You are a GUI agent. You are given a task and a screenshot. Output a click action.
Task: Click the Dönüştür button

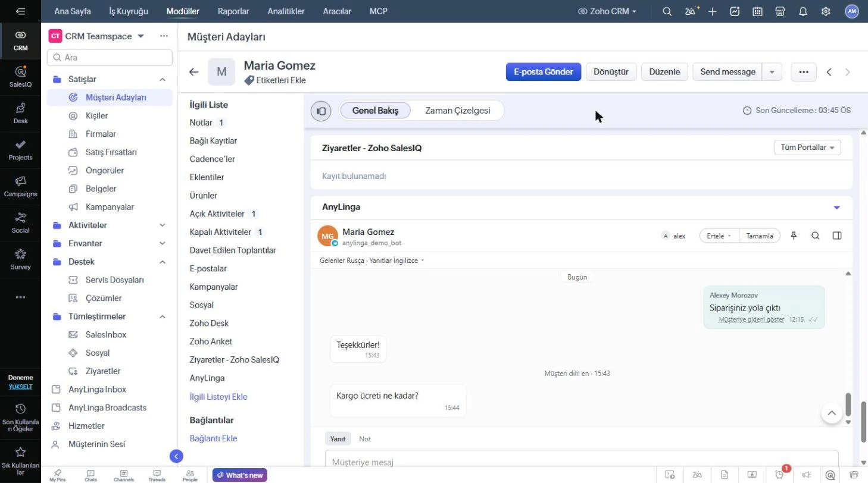click(611, 72)
